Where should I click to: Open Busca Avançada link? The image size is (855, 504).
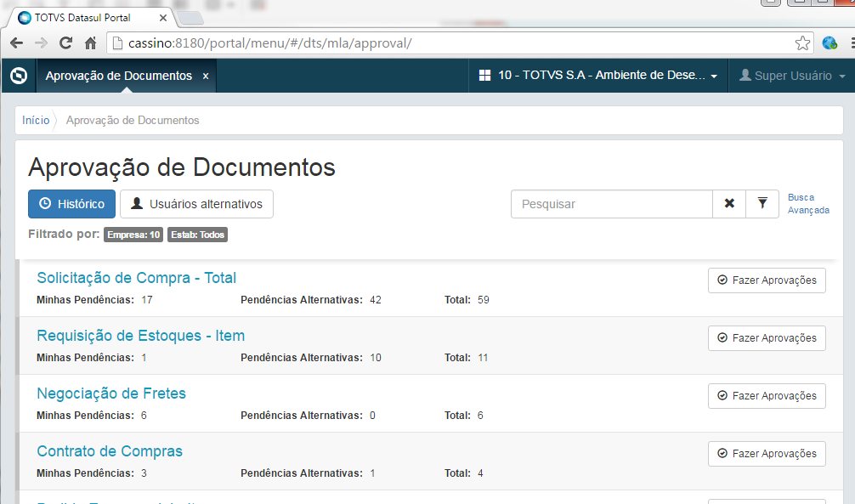[808, 203]
